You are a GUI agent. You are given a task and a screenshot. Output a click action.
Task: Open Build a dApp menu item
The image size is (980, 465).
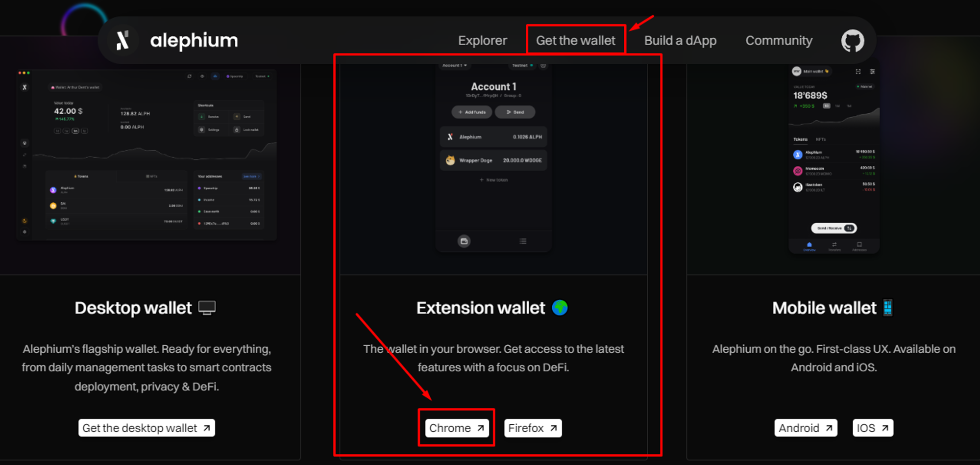pyautogui.click(x=680, y=41)
